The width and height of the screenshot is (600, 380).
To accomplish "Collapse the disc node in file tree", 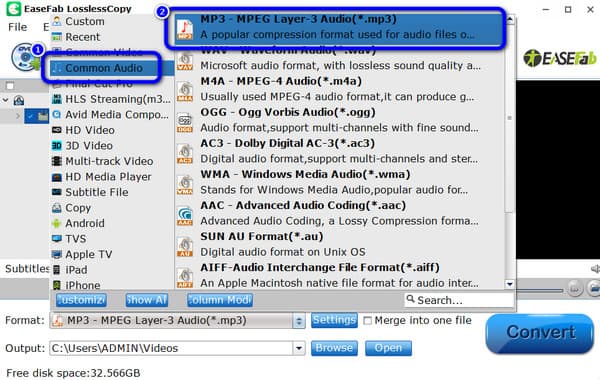I will 5,100.
